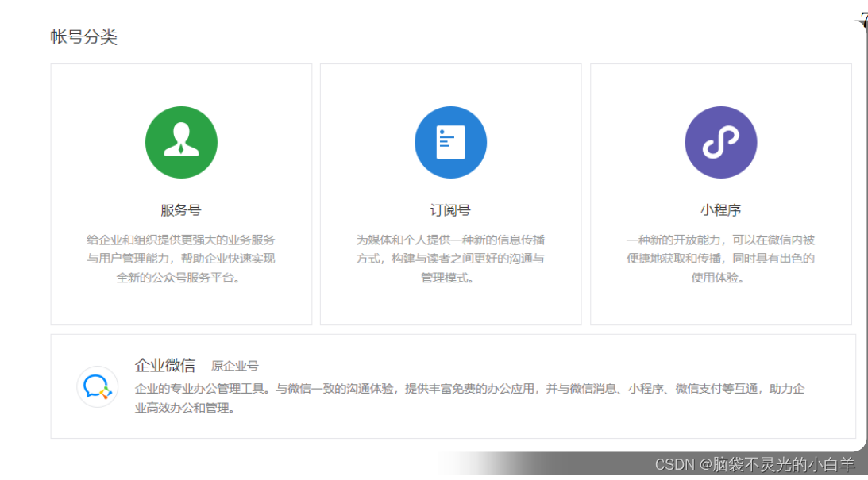Select the 订阅号 title text

pos(450,210)
